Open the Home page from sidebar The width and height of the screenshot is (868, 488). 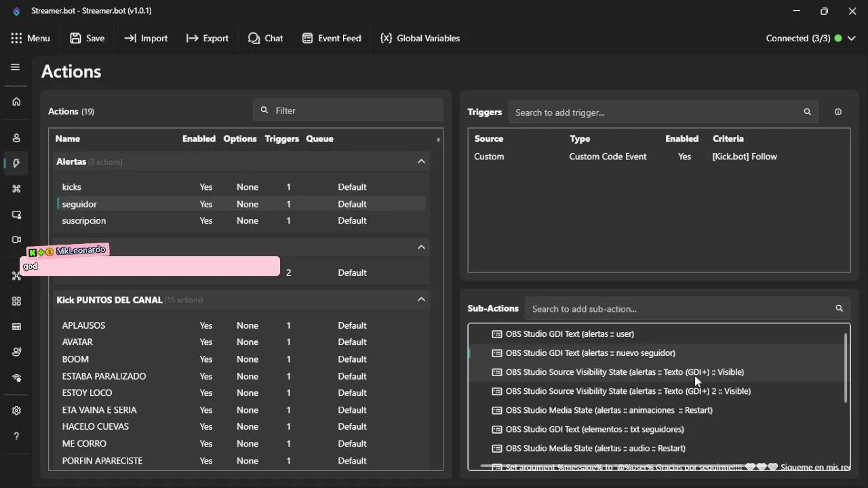pyautogui.click(x=16, y=102)
